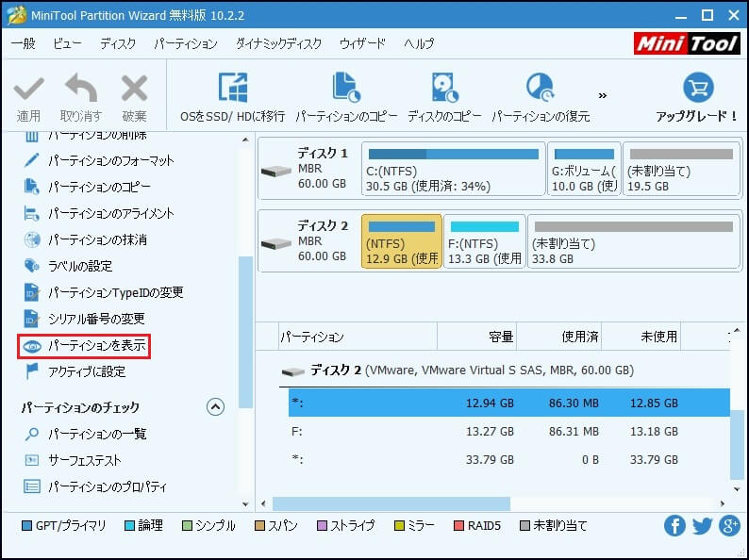The image size is (749, 560).
Task: Select F:(NTFS) 13.3 GB partition block
Action: 484,241
